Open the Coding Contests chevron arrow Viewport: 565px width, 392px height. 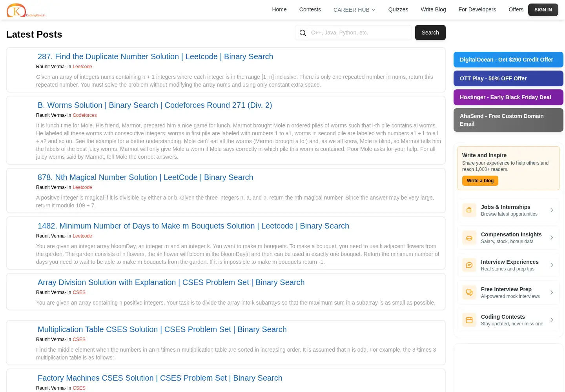[x=552, y=320]
